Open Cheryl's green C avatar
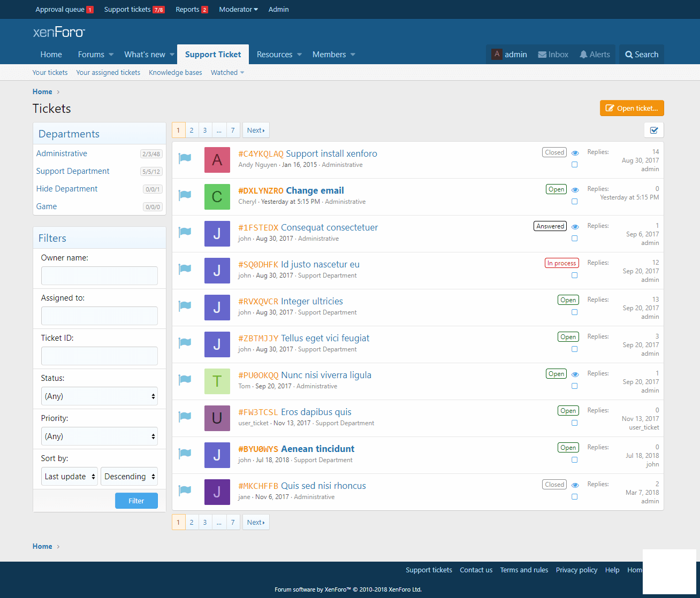The image size is (700, 598). (217, 197)
